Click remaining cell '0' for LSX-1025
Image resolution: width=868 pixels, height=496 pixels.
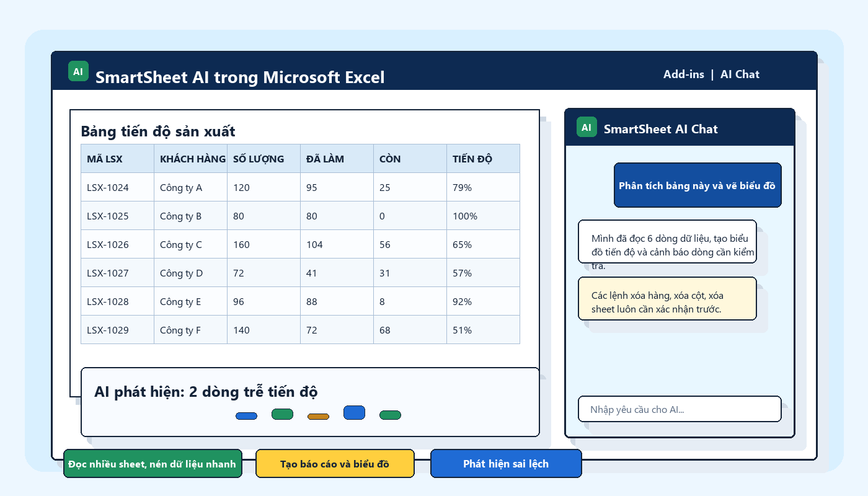click(x=410, y=216)
